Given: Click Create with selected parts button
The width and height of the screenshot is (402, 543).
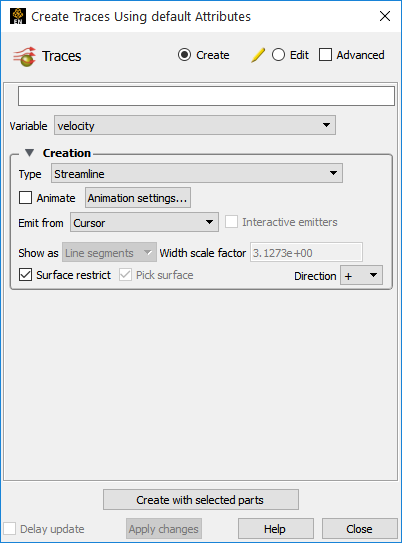Looking at the screenshot, I should coord(201,499).
